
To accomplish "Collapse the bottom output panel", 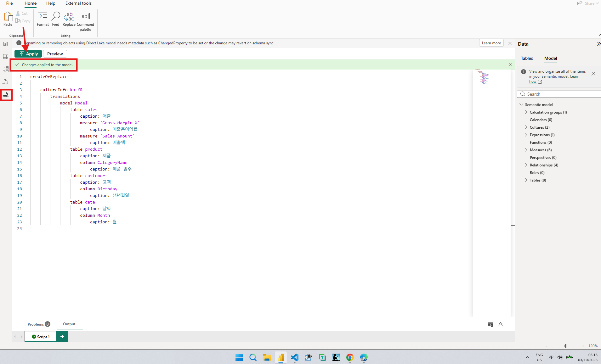I will coord(501,324).
